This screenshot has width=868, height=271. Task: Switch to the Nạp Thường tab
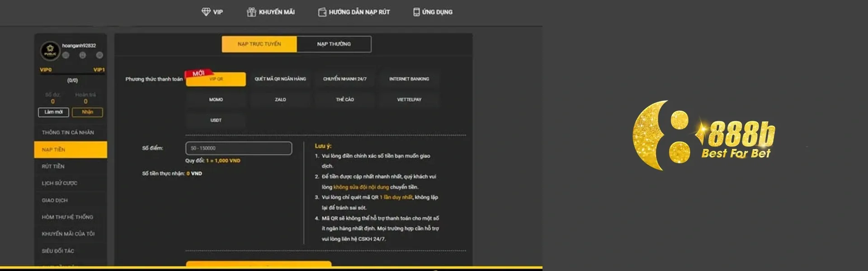(334, 44)
